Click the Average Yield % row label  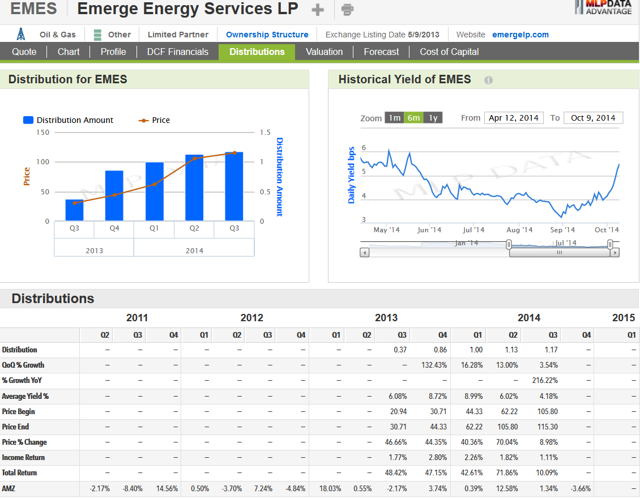(x=25, y=396)
